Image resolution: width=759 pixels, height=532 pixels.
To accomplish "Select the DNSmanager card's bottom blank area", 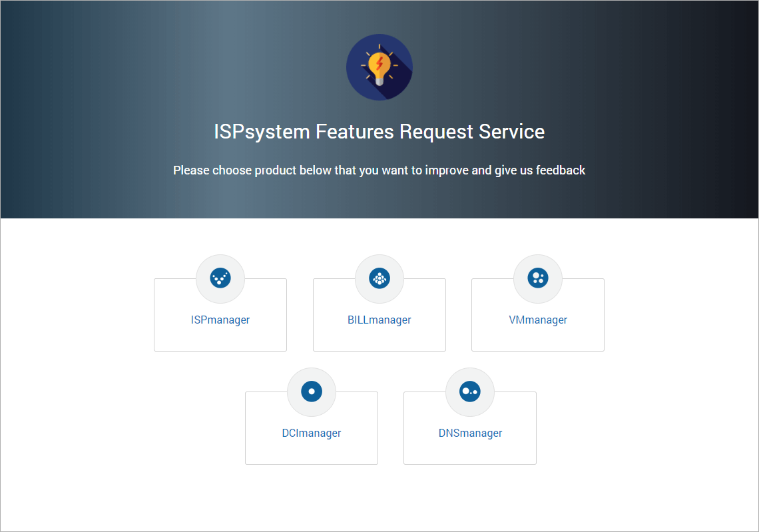I will 470,453.
